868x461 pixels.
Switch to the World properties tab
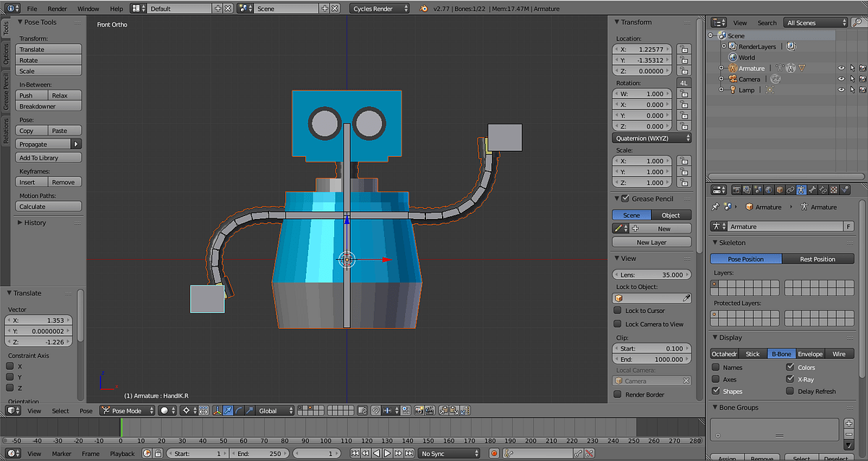click(767, 189)
